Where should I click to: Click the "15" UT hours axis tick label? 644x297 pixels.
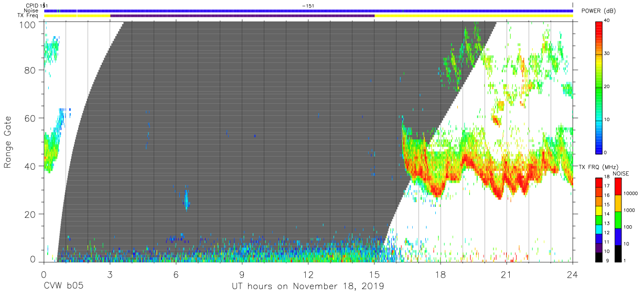pyautogui.click(x=374, y=274)
